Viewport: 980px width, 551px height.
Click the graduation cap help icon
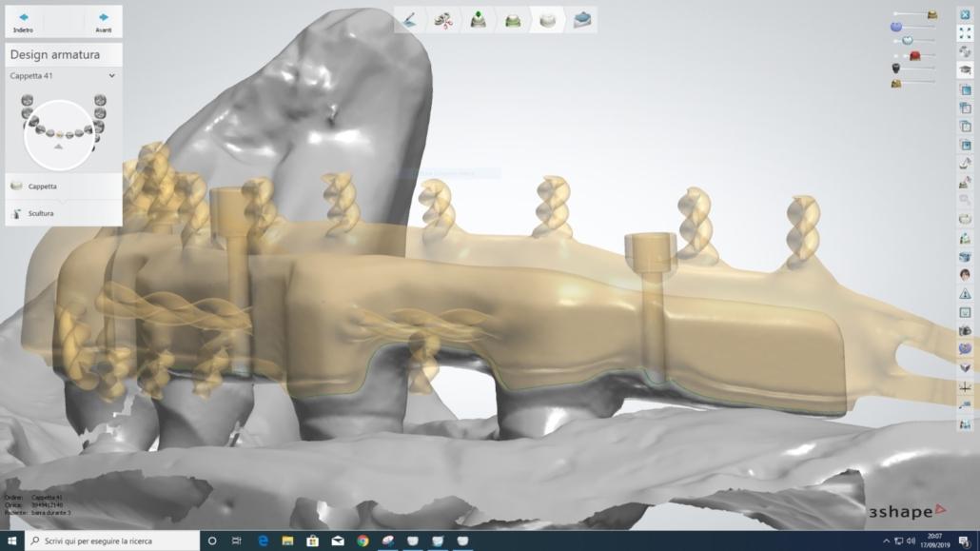click(965, 71)
